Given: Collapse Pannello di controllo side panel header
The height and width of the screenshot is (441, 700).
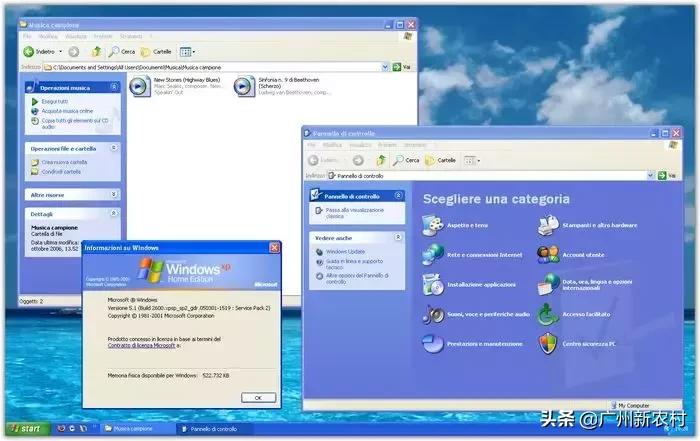Looking at the screenshot, I should tap(398, 196).
